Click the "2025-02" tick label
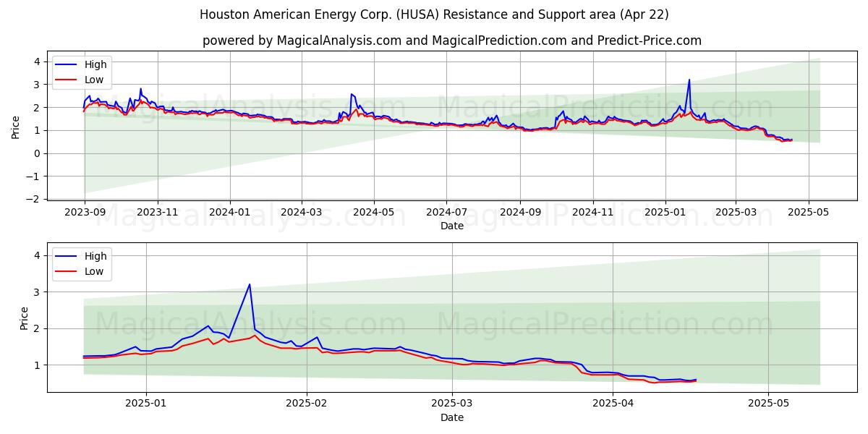 click(307, 404)
